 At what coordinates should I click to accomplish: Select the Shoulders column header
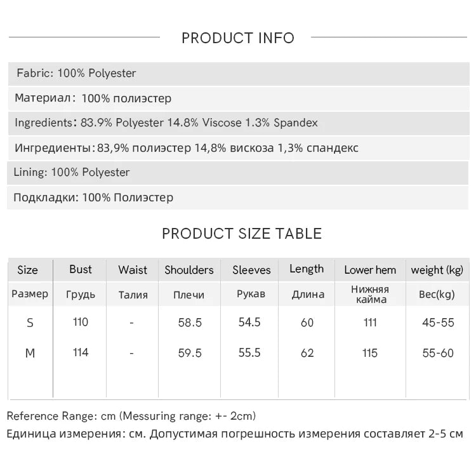[x=189, y=270]
